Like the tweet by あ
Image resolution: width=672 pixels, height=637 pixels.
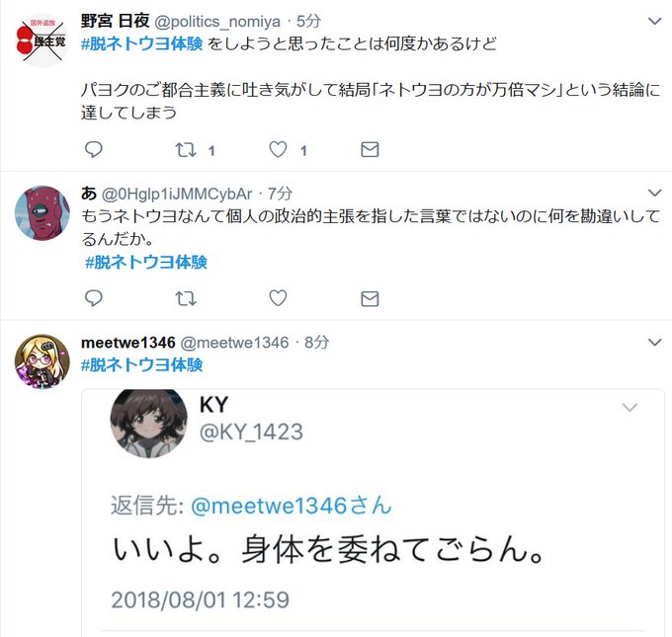[278, 298]
